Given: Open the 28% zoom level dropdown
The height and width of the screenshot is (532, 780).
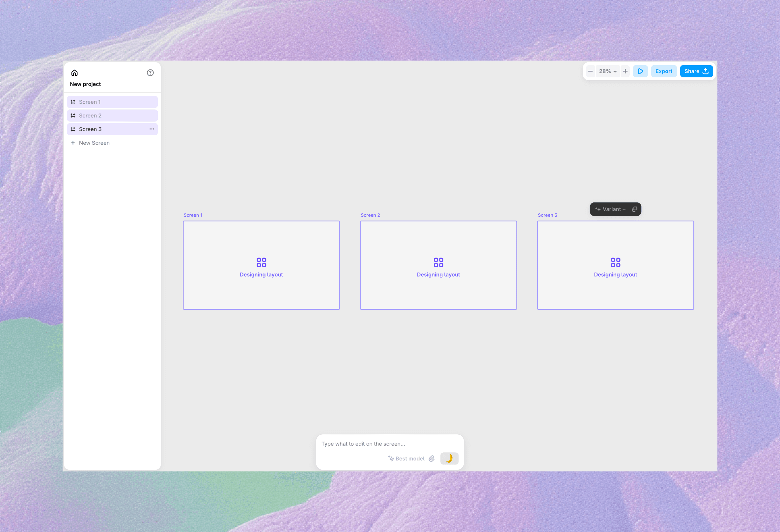Looking at the screenshot, I should click(x=608, y=71).
